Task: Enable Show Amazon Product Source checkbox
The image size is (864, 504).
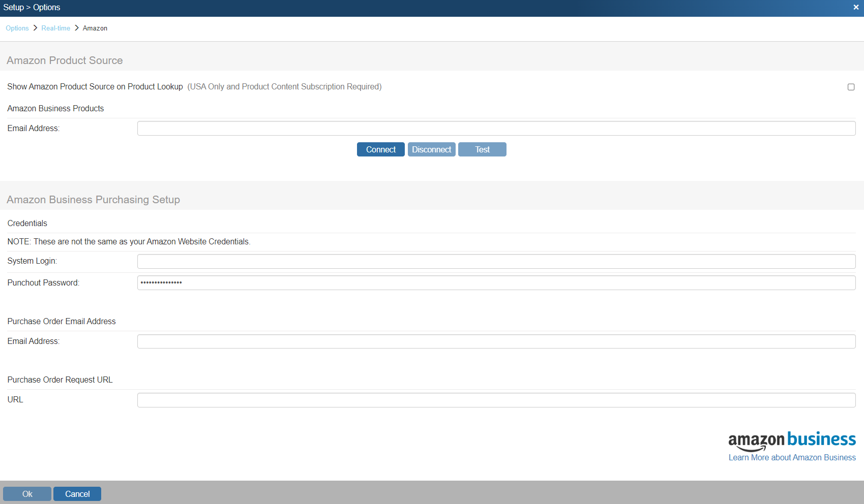Action: pyautogui.click(x=851, y=87)
